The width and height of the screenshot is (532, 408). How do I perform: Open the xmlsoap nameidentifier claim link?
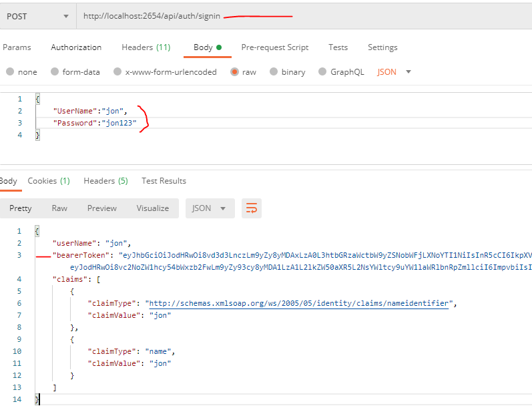coord(298,303)
